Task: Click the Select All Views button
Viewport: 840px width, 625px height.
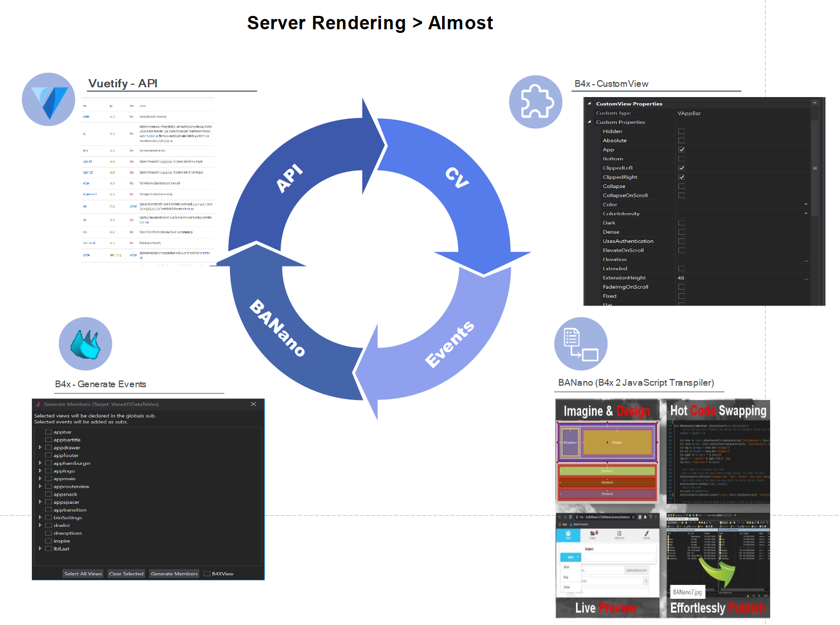Action: point(83,574)
